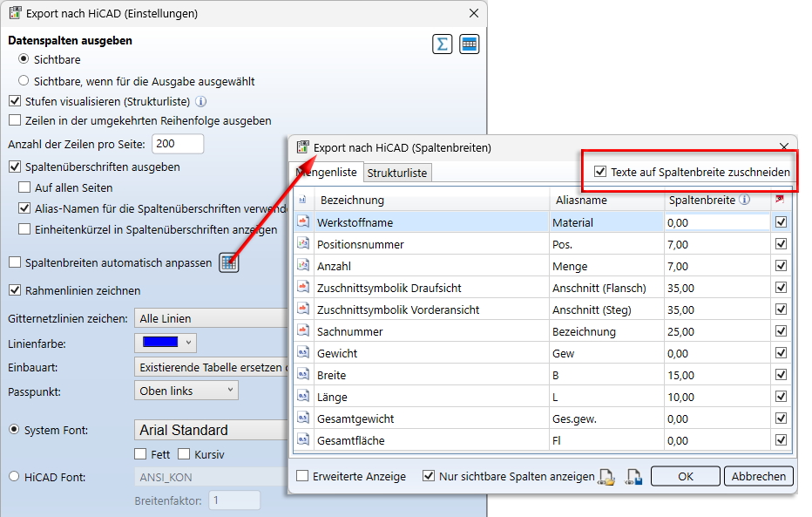Enable Spaltenbreiten automatisch anpassen
This screenshot has height=517, width=812.
pos(15,262)
